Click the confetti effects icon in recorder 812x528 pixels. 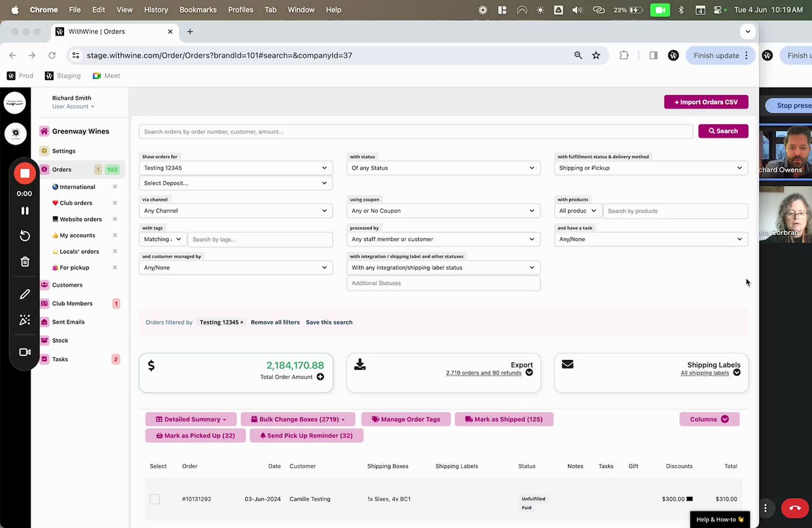pos(25,320)
